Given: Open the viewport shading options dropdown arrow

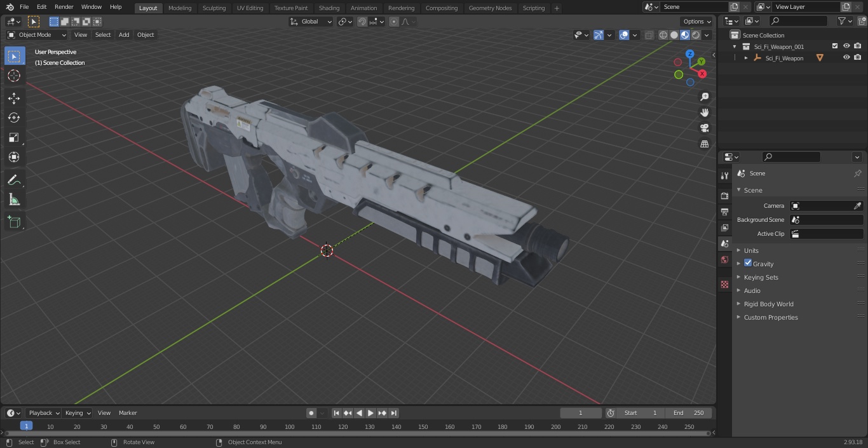Looking at the screenshot, I should click(x=707, y=35).
